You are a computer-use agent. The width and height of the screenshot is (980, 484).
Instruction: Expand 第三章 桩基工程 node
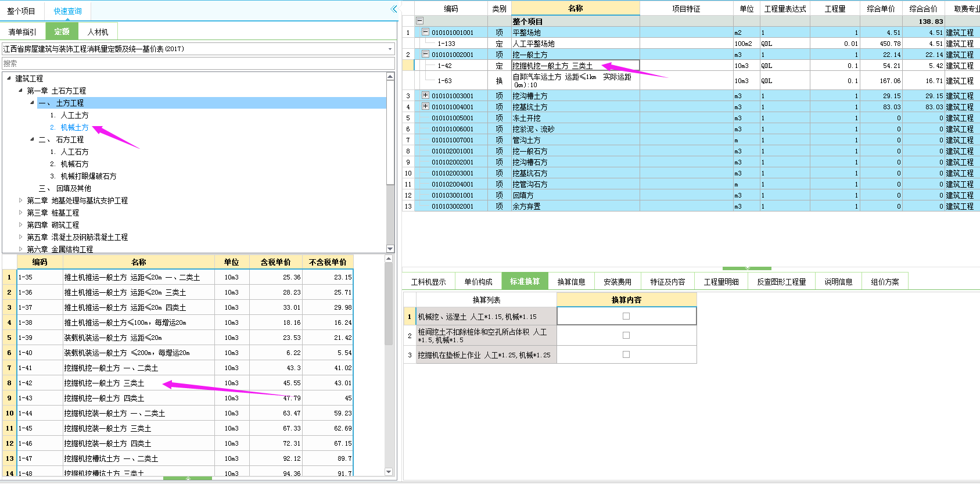(x=20, y=212)
